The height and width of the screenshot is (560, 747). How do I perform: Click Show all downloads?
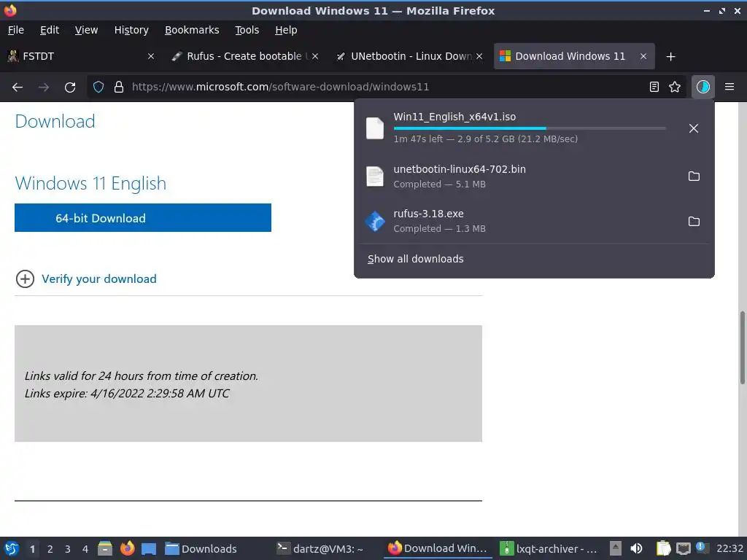coord(415,259)
